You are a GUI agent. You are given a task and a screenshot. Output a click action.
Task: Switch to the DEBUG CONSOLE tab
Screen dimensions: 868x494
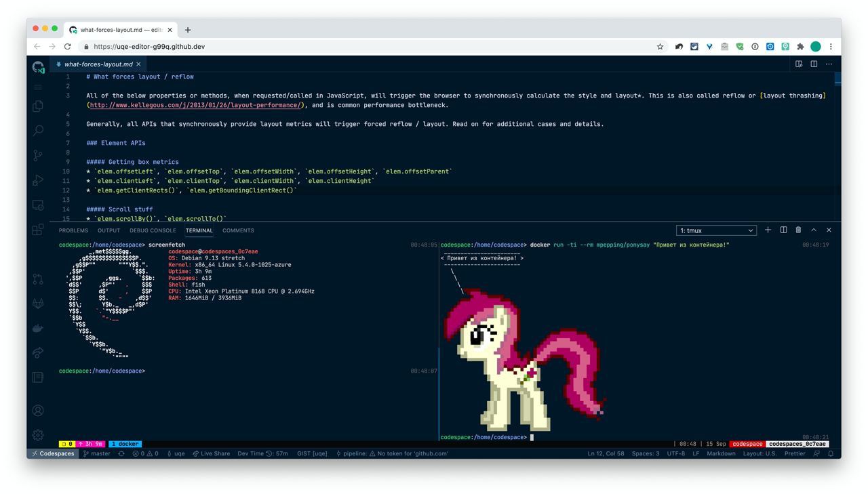tap(153, 230)
